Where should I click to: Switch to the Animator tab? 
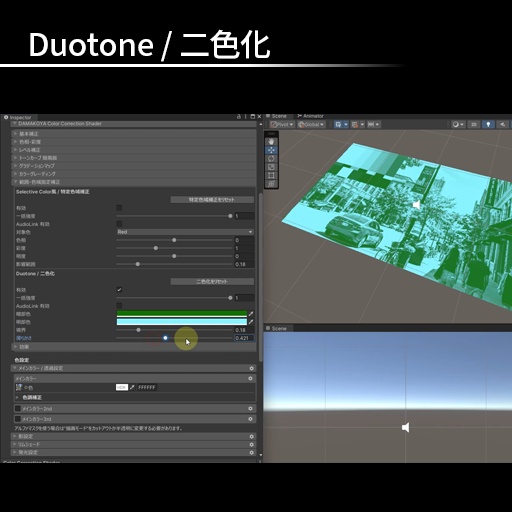pos(310,116)
